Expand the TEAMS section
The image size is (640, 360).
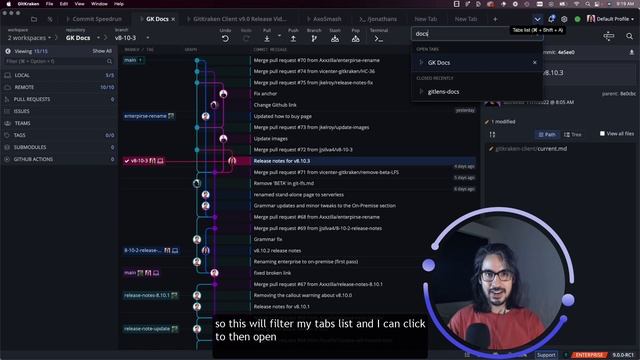[x=59, y=123]
